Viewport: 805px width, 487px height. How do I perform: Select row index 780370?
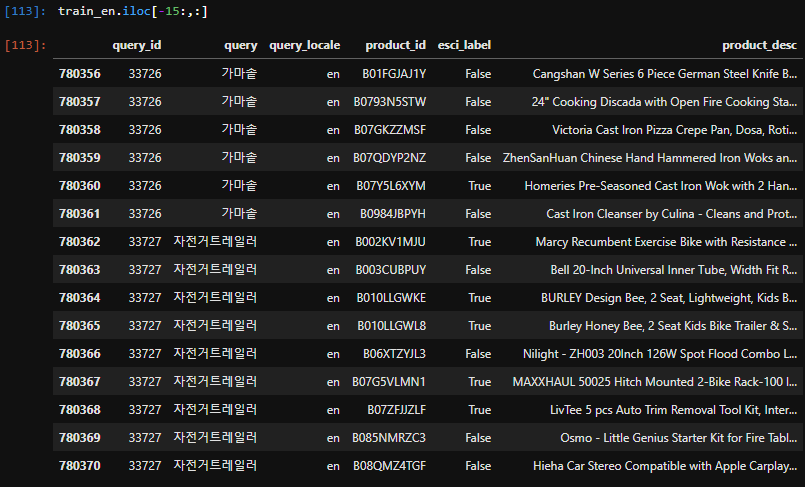coord(80,465)
